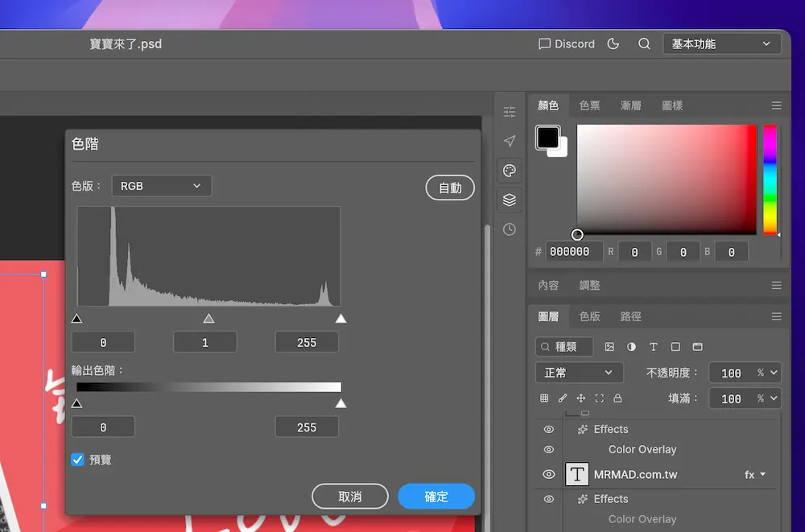Click the midtone gamma value field 1
This screenshot has height=532, width=805.
(204, 342)
